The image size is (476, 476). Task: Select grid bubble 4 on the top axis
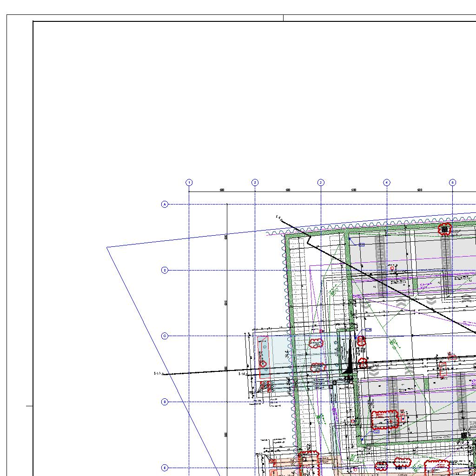(387, 183)
